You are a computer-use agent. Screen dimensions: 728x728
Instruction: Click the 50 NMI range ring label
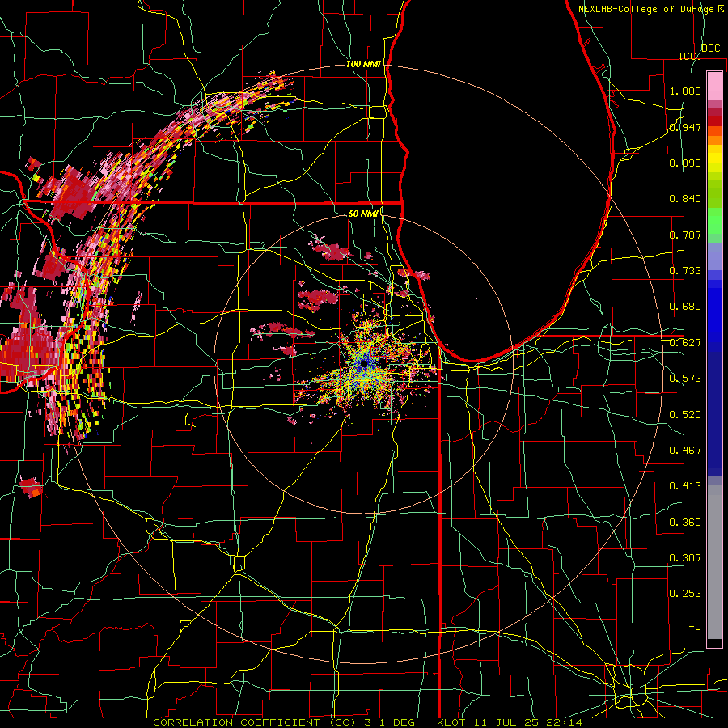(x=363, y=214)
